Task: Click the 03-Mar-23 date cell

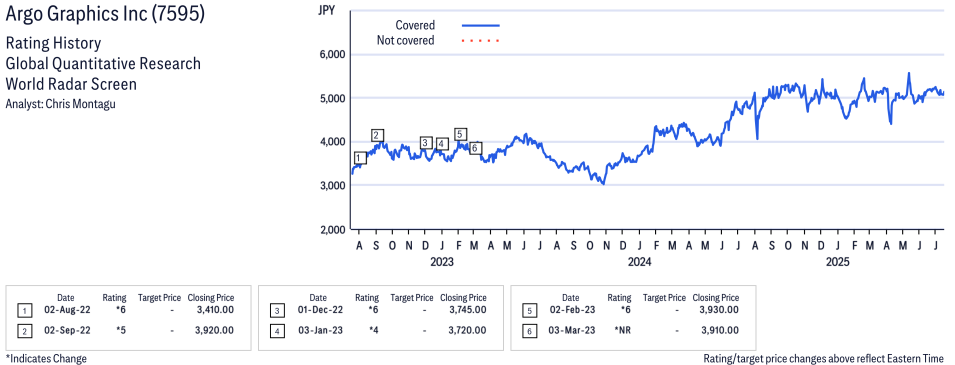Action: click(571, 330)
